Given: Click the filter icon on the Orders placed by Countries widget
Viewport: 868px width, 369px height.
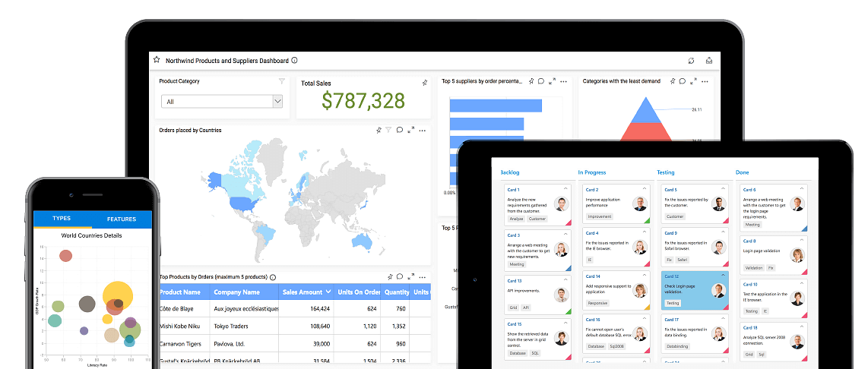Looking at the screenshot, I should click(388, 130).
